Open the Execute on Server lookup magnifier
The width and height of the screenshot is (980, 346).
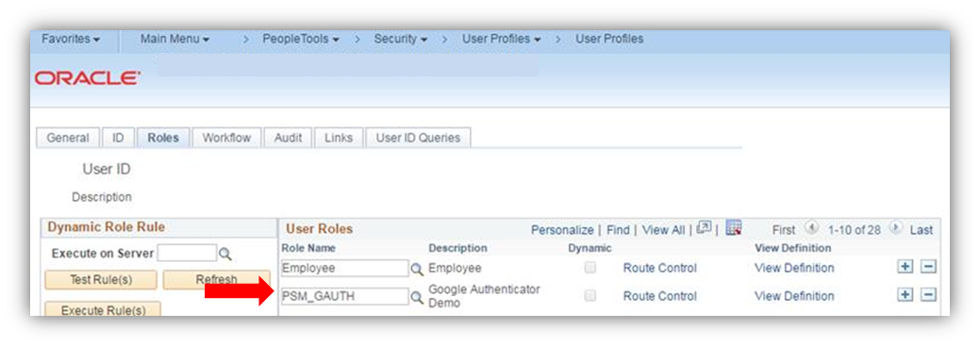[x=225, y=254]
